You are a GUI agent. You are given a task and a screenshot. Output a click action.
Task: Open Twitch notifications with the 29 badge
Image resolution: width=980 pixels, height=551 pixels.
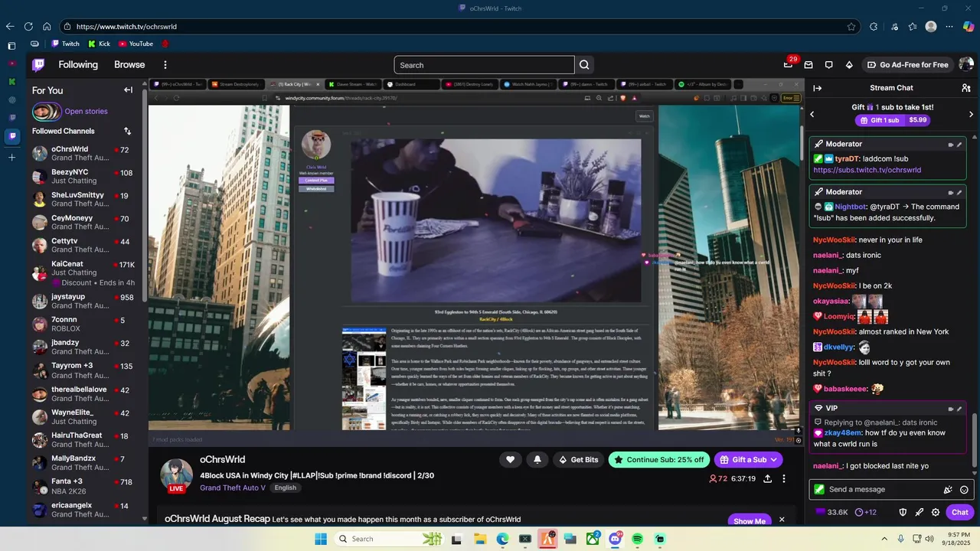click(x=789, y=64)
